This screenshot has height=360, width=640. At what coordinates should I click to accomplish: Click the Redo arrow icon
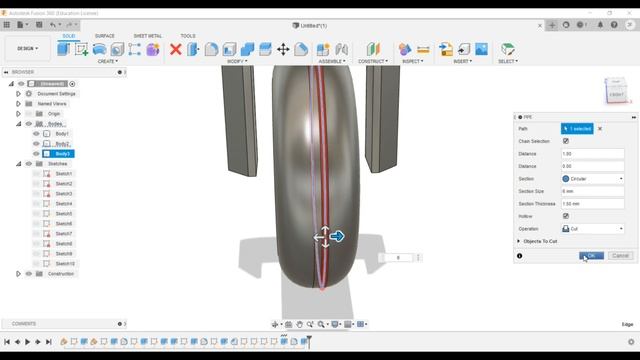click(69, 25)
